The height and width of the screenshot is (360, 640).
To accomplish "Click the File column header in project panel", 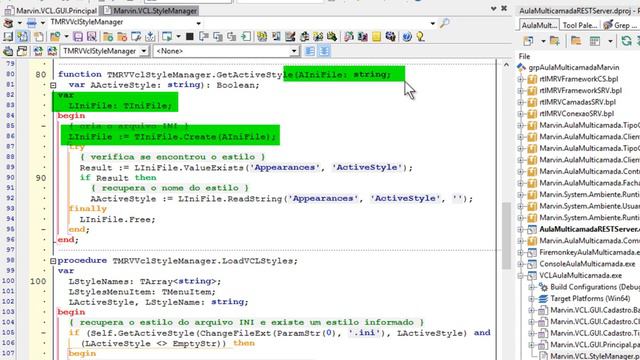I will (524, 56).
